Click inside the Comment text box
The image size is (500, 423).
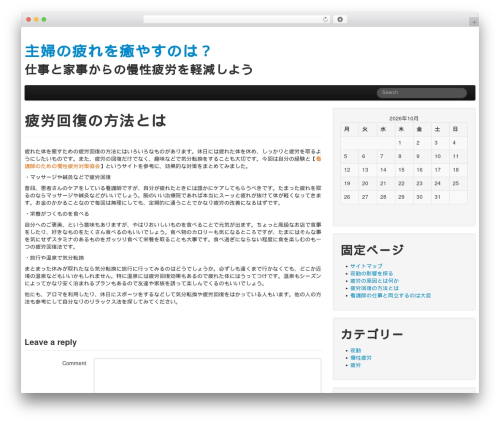tap(207, 375)
